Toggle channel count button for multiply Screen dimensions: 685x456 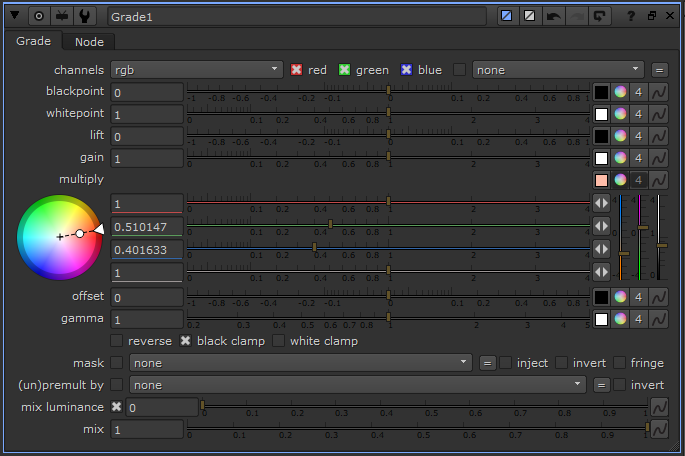click(639, 180)
